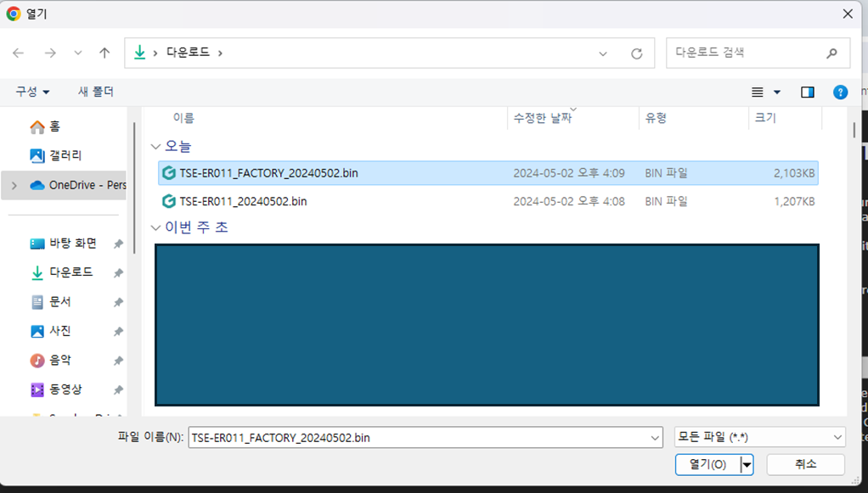Click the file list vertical scrollbar
This screenshot has height=493, width=868.
click(x=854, y=131)
